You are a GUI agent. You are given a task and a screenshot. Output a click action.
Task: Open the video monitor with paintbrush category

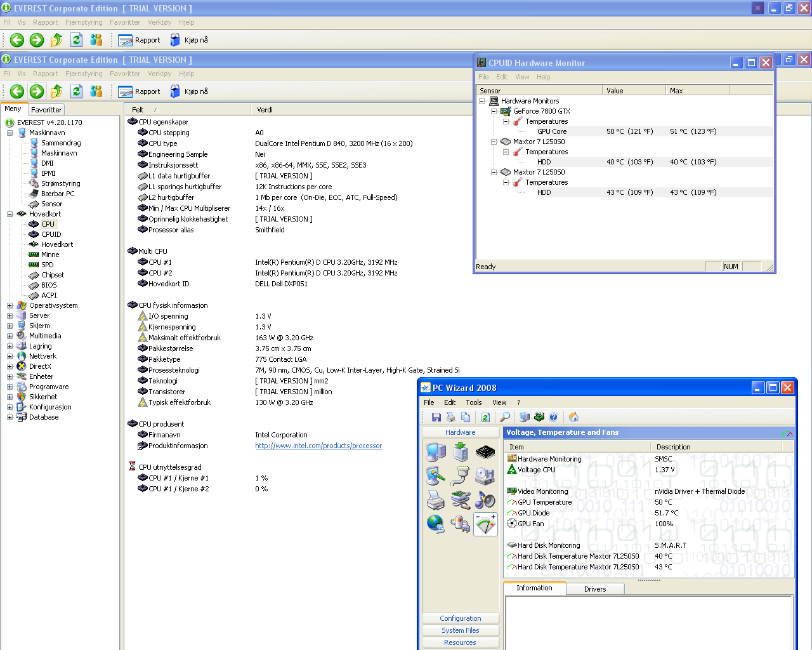pos(436,476)
